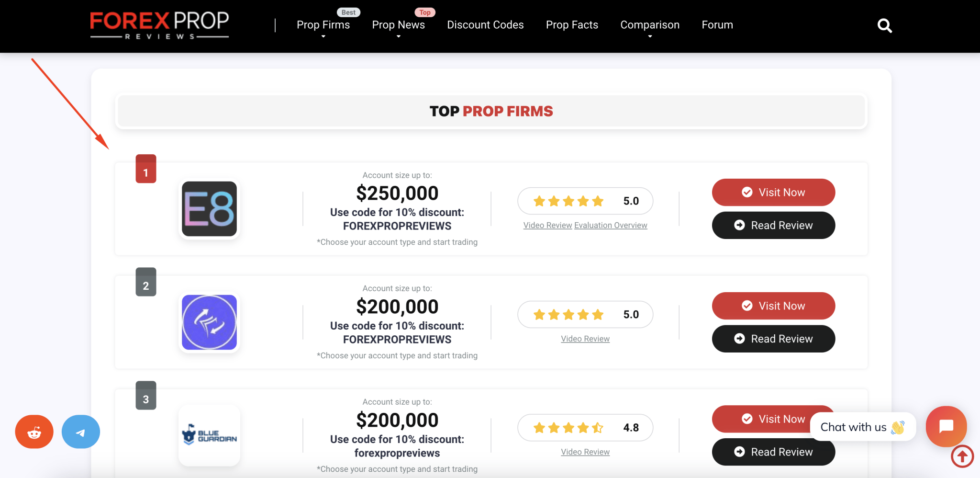Expand the Prop News dropdown
Screen dimensions: 980x478
pos(398,25)
